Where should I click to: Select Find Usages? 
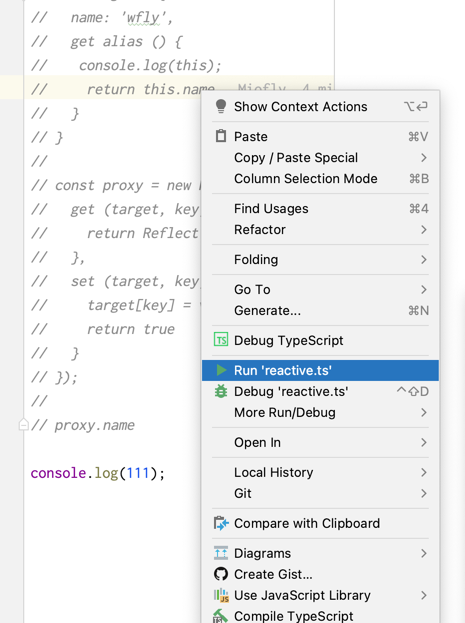click(x=320, y=209)
